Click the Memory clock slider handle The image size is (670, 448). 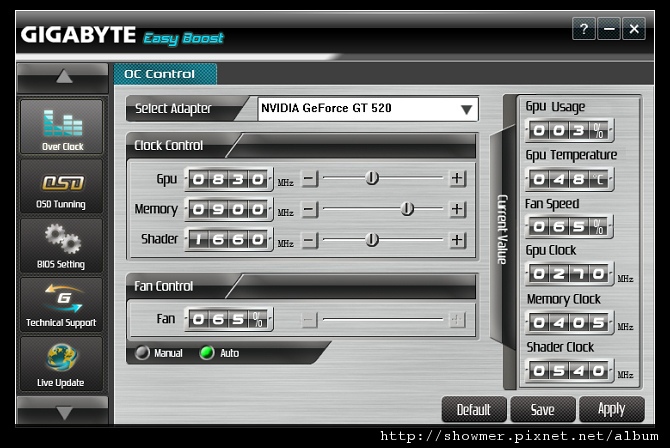pos(407,209)
